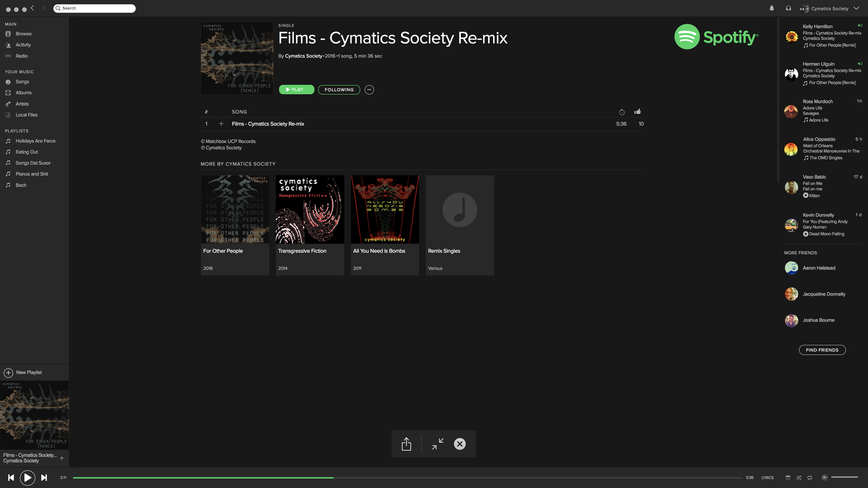This screenshot has height=488, width=868.
Task: Add track 1 with plus icon
Action: [221, 124]
